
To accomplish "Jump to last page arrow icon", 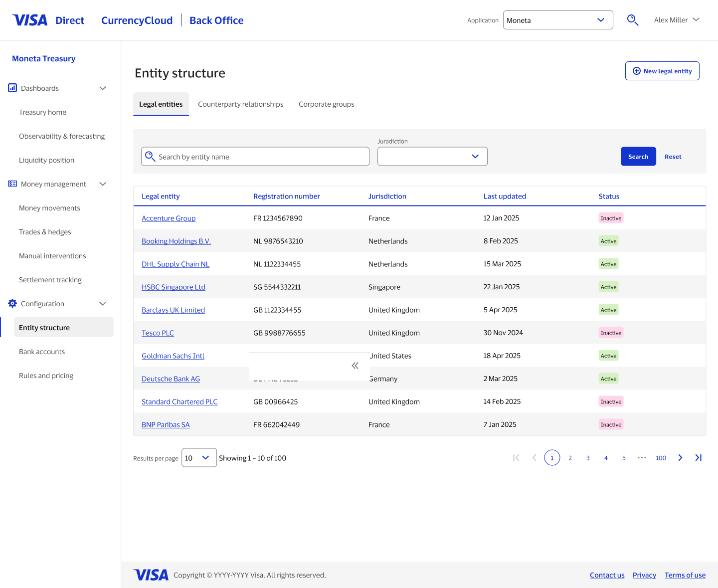I will point(698,457).
